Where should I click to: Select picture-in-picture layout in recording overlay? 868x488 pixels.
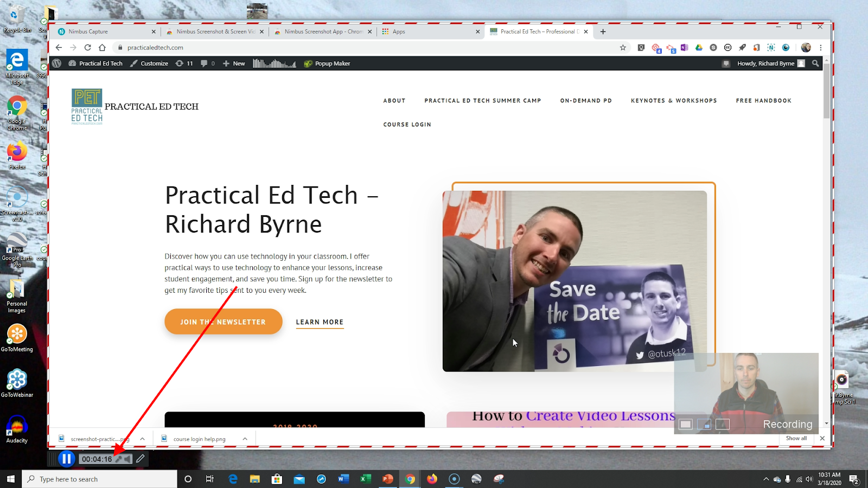click(x=704, y=424)
